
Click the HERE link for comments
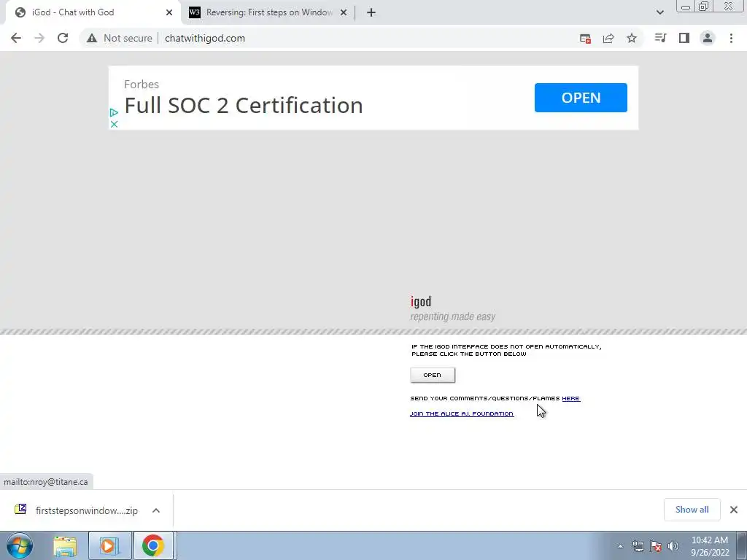[x=570, y=399]
